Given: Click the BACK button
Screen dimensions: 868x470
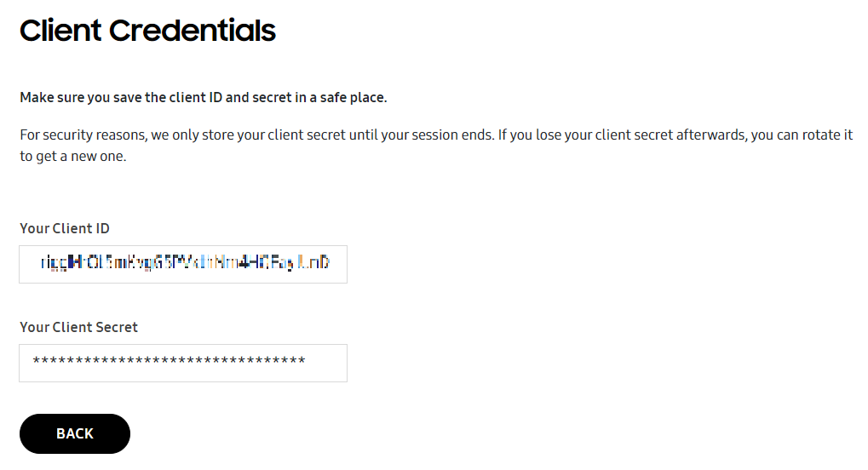Looking at the screenshot, I should click(x=75, y=433).
